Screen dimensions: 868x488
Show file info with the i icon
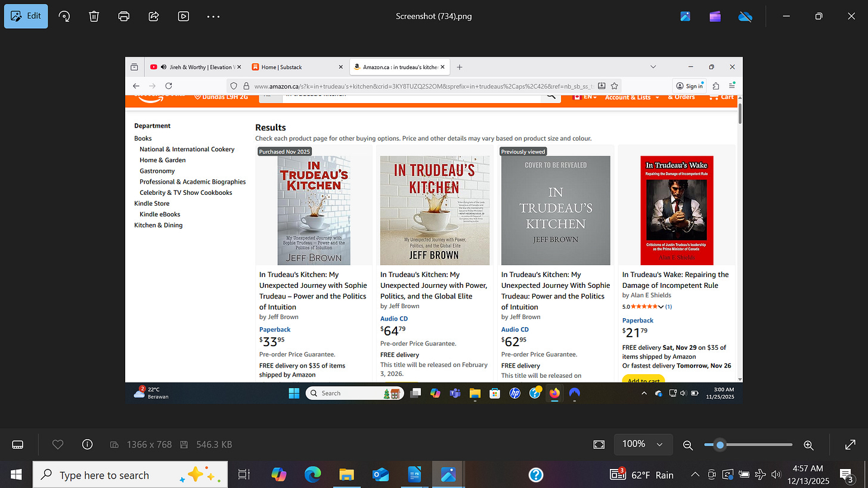pyautogui.click(x=88, y=445)
